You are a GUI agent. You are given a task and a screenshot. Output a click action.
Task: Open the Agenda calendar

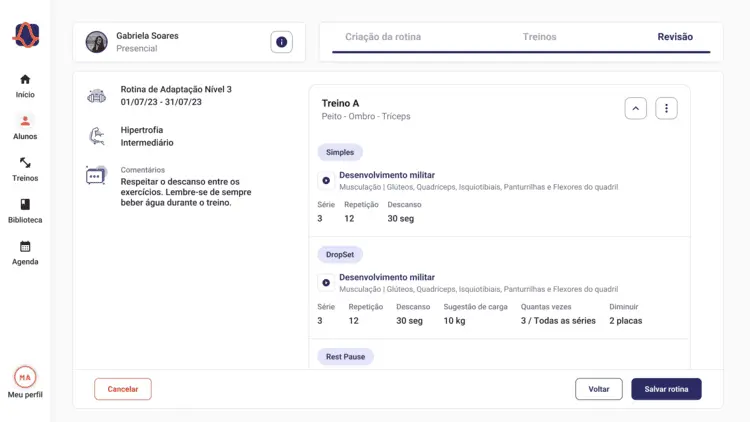pos(25,253)
